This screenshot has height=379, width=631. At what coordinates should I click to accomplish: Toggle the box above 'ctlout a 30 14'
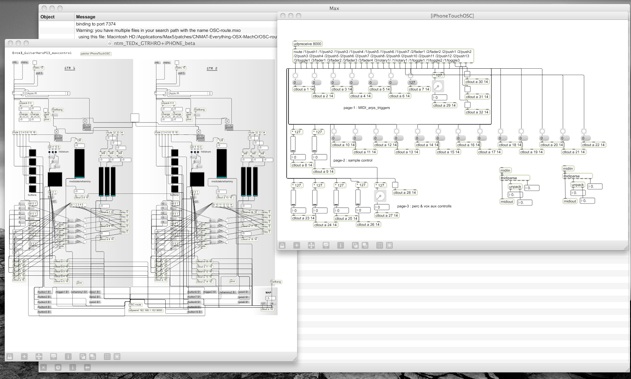[x=467, y=74]
